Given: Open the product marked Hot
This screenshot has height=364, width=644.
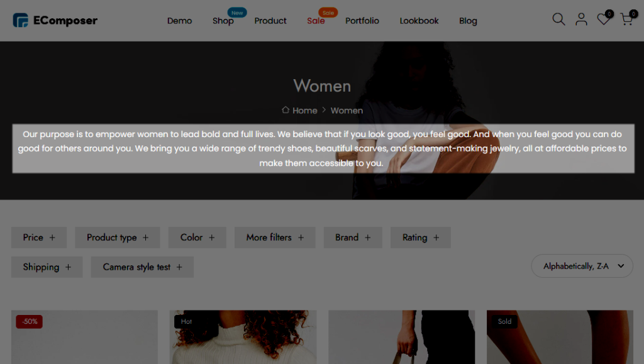Looking at the screenshot, I should pos(243,337).
